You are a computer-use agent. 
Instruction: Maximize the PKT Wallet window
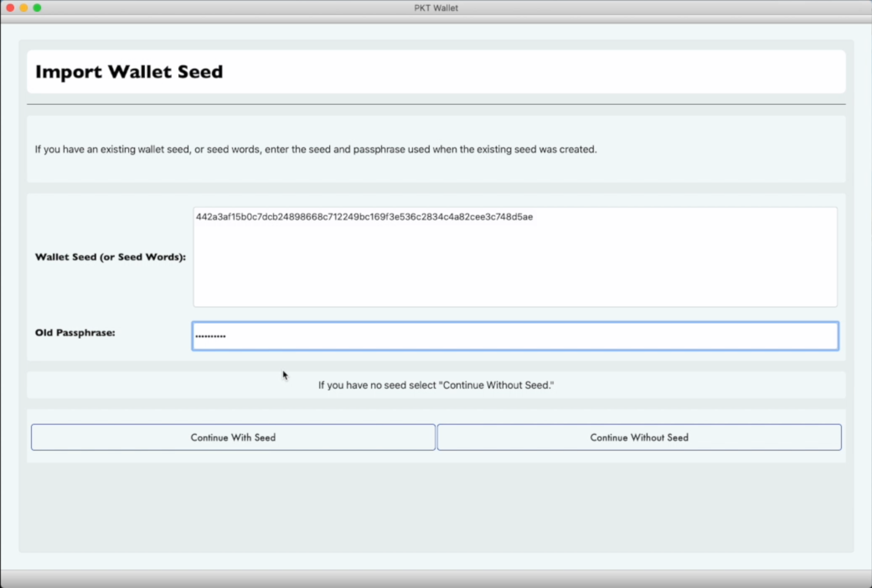point(37,8)
